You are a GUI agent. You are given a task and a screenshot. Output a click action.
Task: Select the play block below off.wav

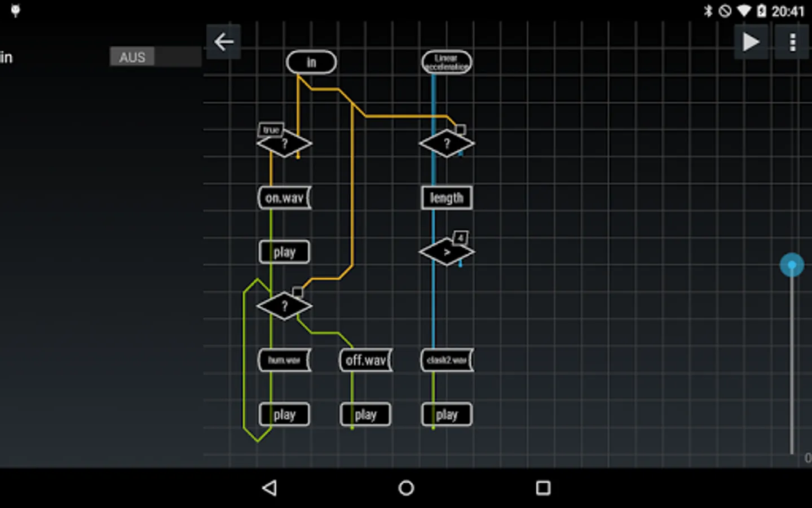(365, 415)
